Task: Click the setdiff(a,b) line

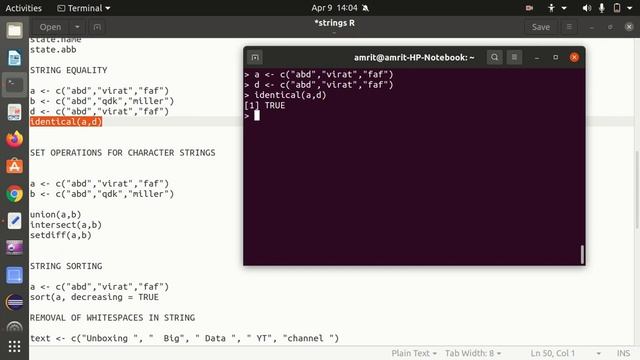Action: [x=60, y=235]
